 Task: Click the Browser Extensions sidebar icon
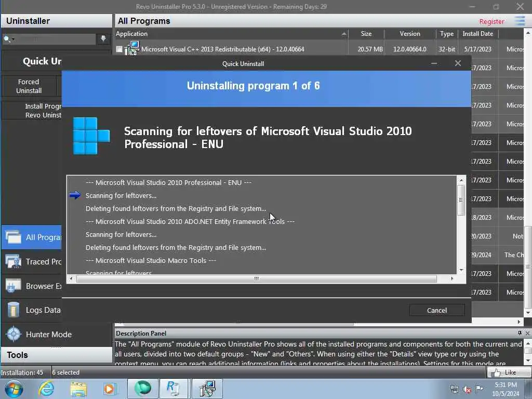pyautogui.click(x=13, y=286)
